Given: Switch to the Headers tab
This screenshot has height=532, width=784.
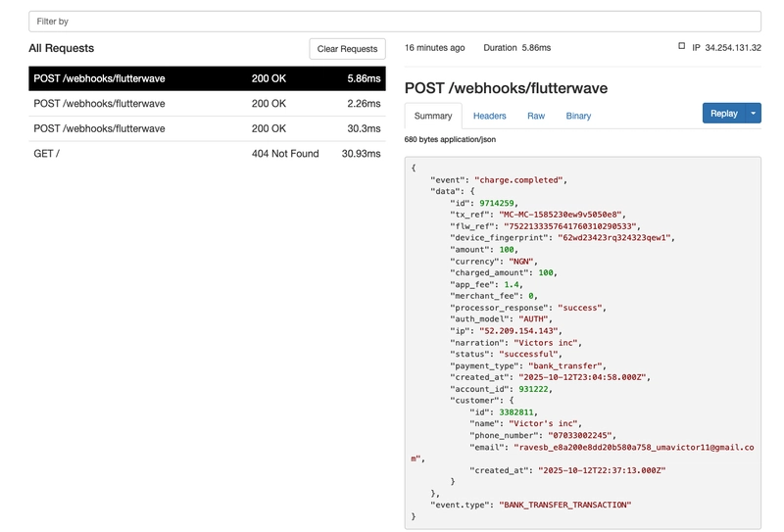Looking at the screenshot, I should pyautogui.click(x=489, y=116).
